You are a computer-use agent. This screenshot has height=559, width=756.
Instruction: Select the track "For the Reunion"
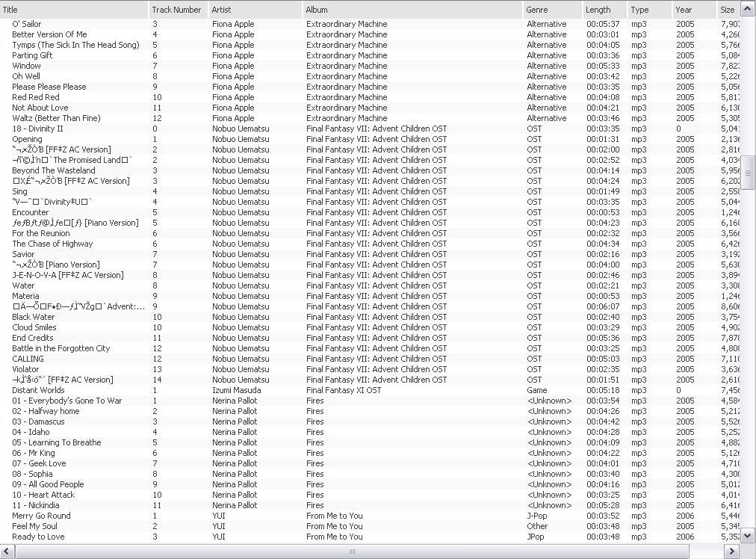(x=41, y=233)
